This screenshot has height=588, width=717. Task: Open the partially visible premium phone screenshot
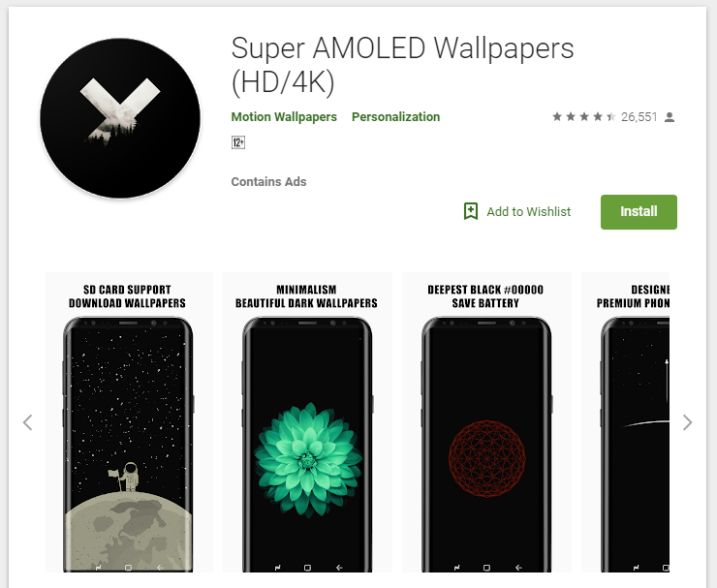[x=625, y=422]
